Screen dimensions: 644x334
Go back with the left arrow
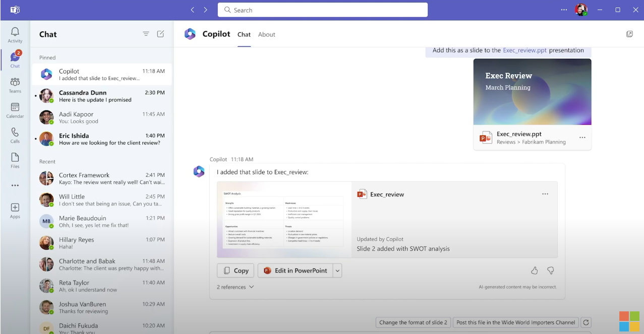192,10
